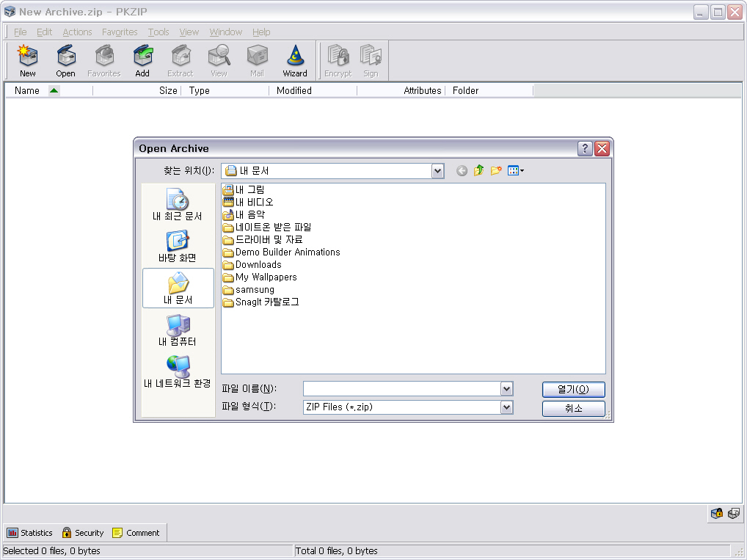Open the Help menu

261,32
